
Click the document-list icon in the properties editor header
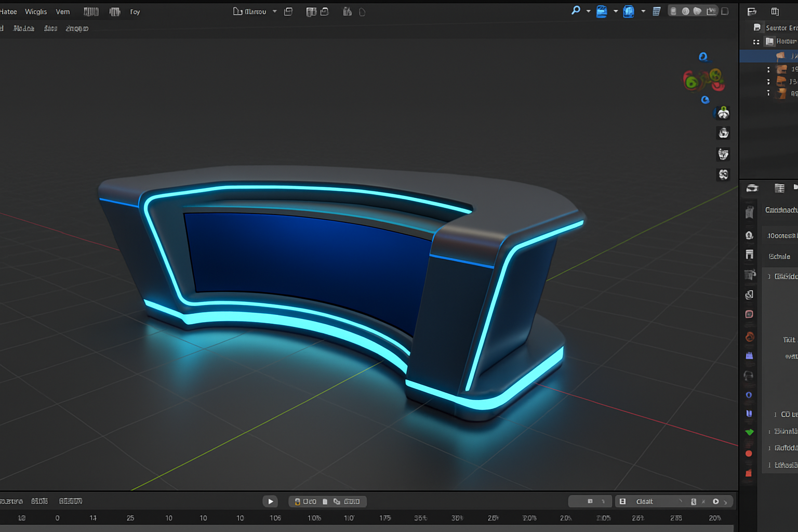pyautogui.click(x=779, y=188)
